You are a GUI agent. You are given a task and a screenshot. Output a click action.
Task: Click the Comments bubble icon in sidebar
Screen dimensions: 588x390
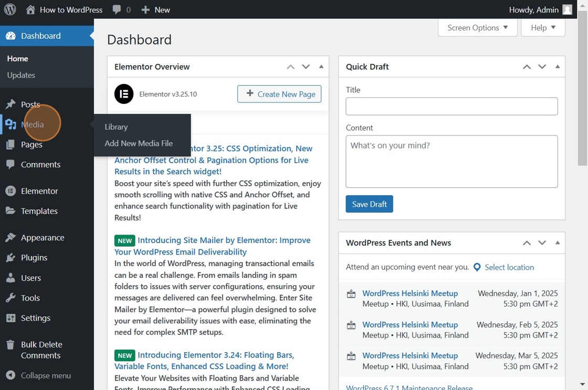tap(11, 164)
